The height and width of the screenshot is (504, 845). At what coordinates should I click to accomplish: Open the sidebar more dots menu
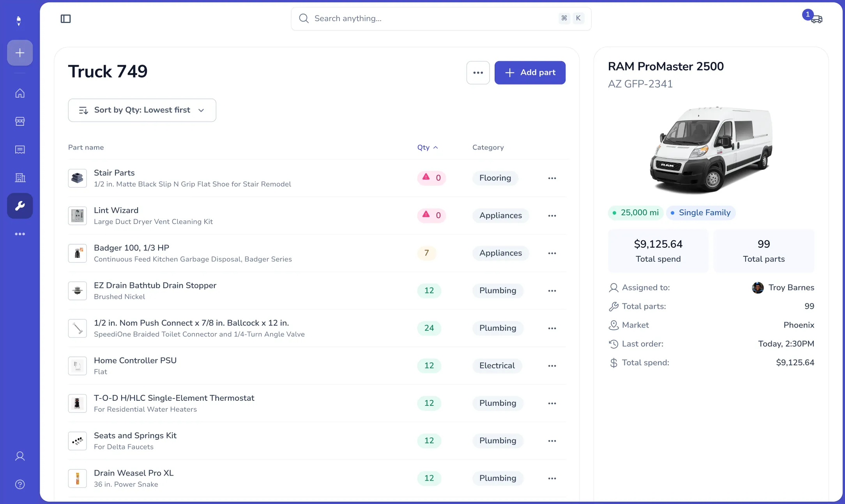pyautogui.click(x=20, y=234)
